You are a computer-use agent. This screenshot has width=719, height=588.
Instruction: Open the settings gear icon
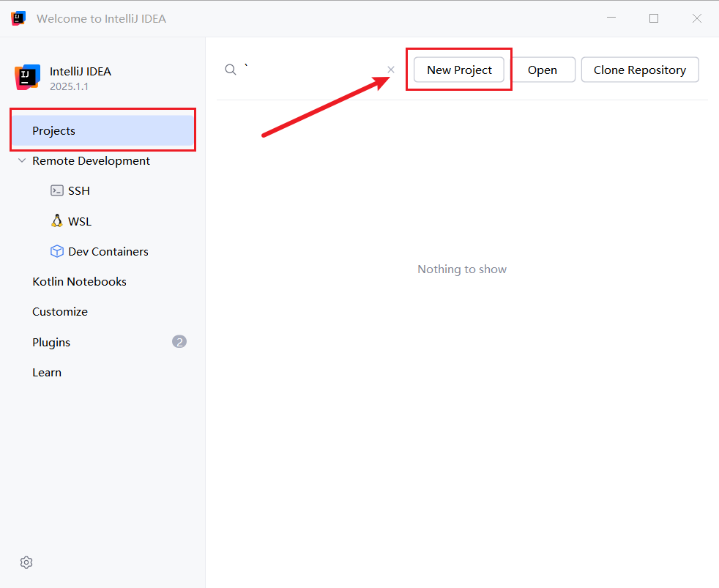pyautogui.click(x=26, y=562)
